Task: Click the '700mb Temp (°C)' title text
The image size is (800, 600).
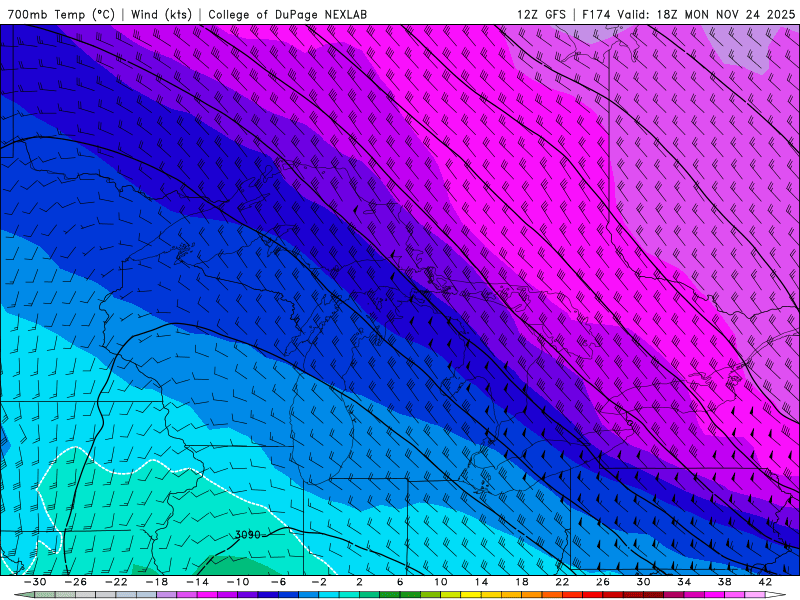Action: click(61, 14)
